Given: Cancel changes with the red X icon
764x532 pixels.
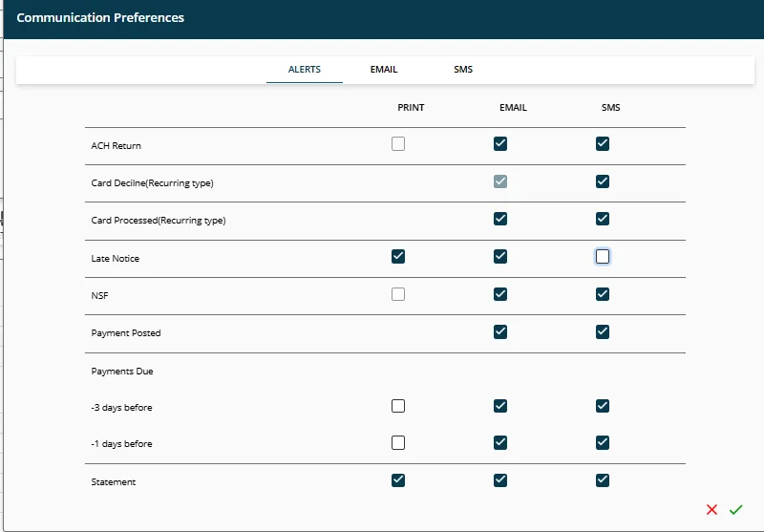Looking at the screenshot, I should point(711,510).
